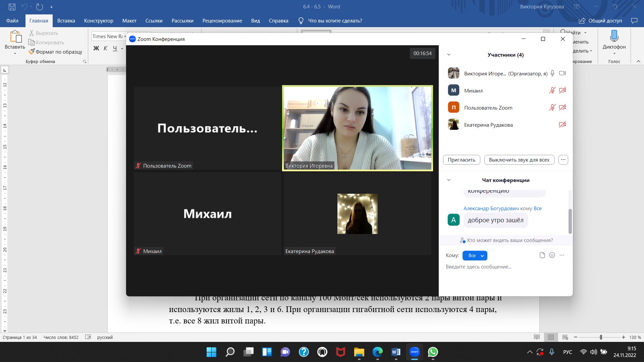Click the Общий доступ share button
Screen dimensions: 644x362
point(600,21)
